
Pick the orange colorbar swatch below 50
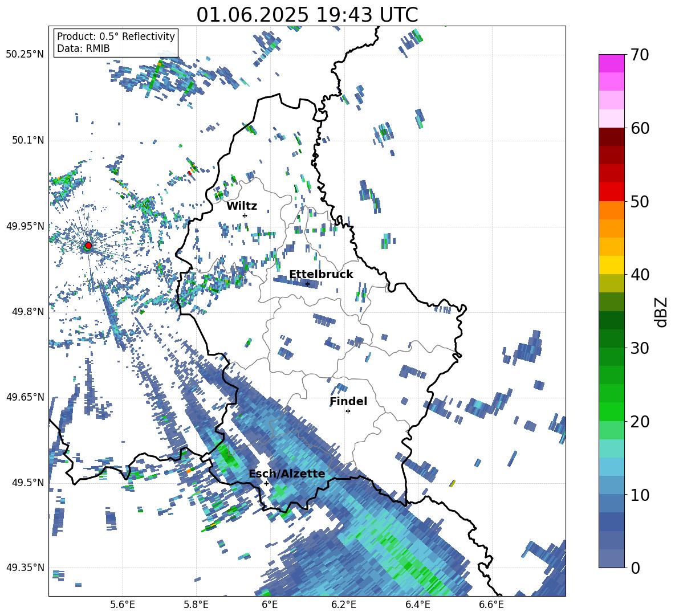(x=611, y=210)
